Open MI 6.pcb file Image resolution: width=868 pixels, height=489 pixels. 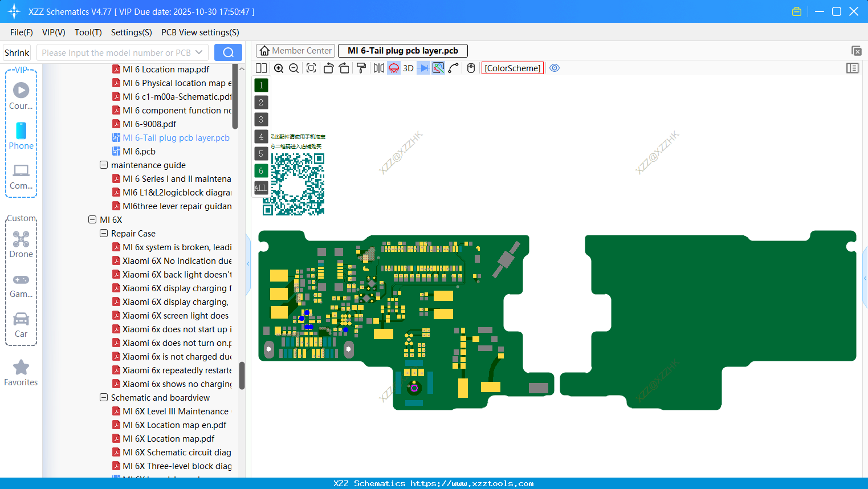(x=139, y=152)
